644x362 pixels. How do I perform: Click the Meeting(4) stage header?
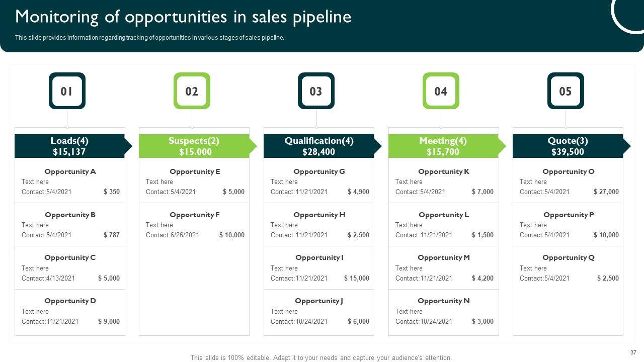tap(443, 146)
